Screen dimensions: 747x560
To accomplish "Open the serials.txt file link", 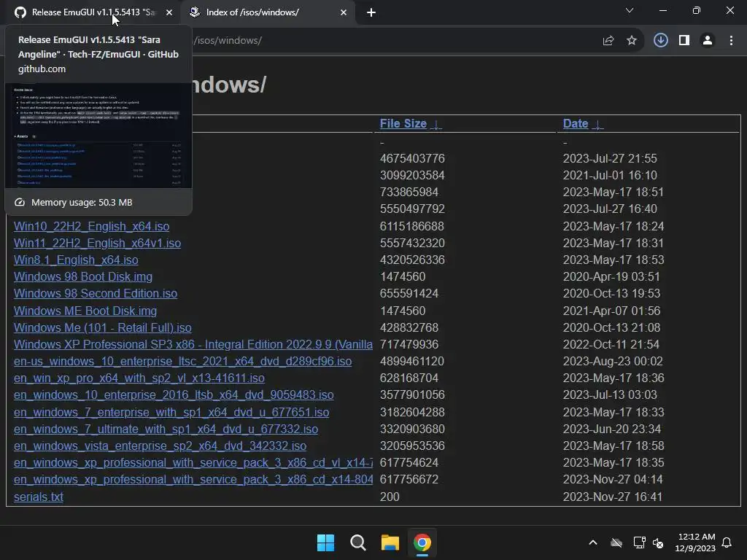I will point(39,497).
